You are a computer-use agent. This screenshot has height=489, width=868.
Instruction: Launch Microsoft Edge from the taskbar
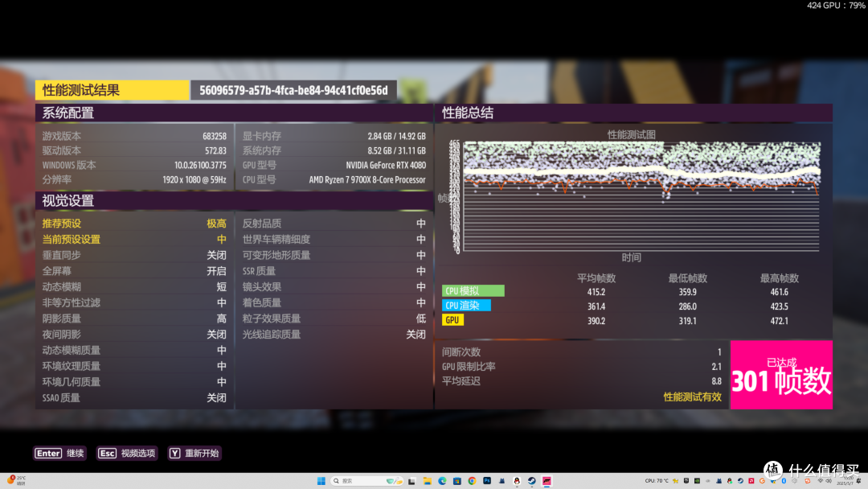[x=442, y=481]
